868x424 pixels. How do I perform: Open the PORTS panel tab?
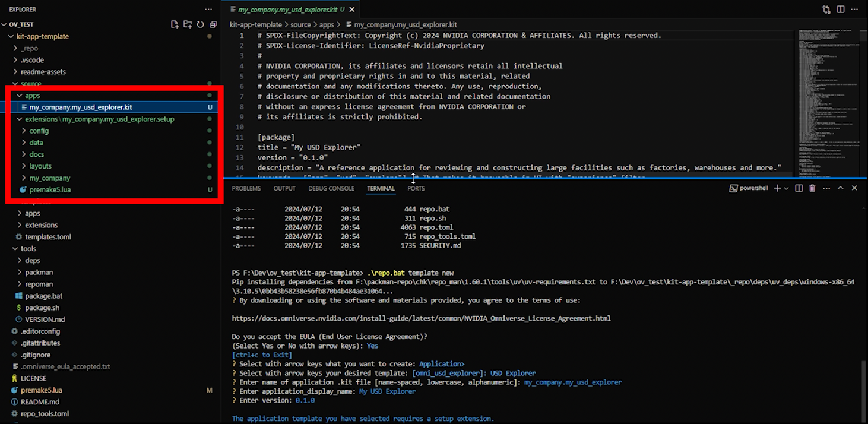coord(416,188)
